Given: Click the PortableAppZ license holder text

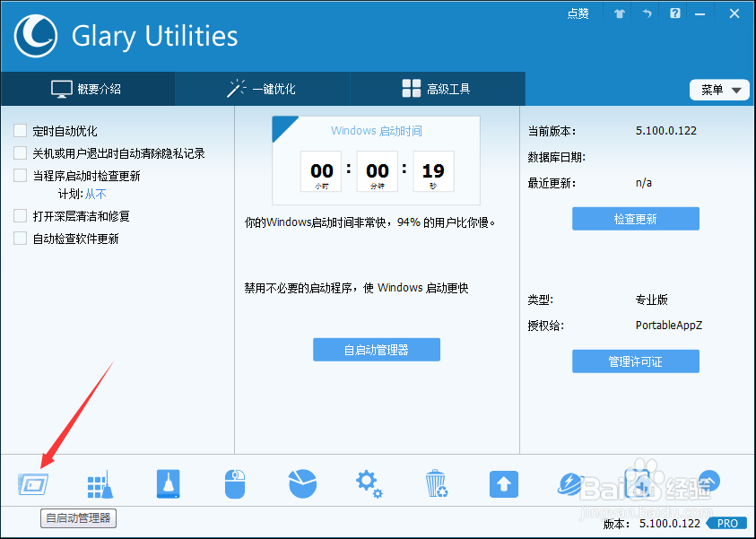Looking at the screenshot, I should [x=669, y=326].
